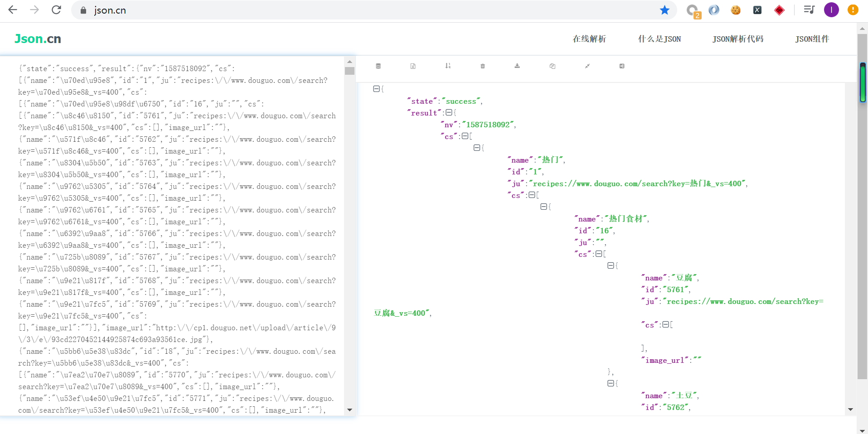Click the database-stack icon in JSON toolbar

coord(378,66)
